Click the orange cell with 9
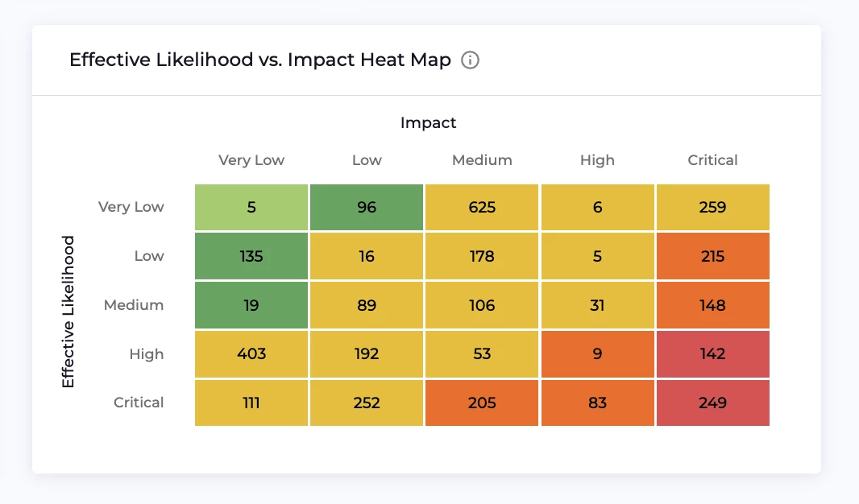 click(597, 354)
